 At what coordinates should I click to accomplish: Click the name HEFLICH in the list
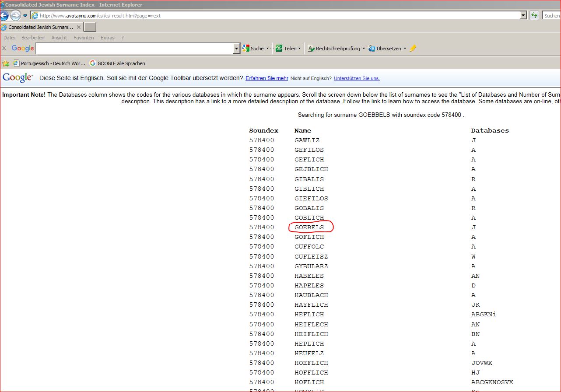click(309, 314)
